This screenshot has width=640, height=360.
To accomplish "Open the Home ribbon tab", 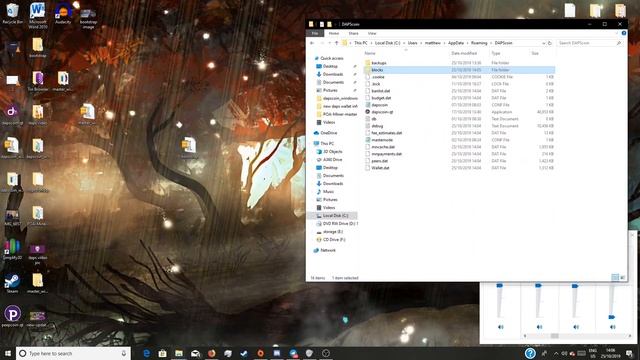I will (x=334, y=33).
